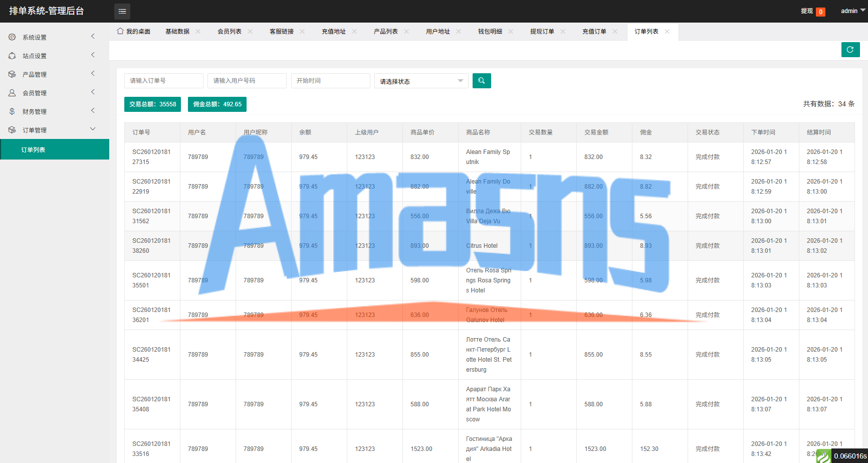The height and width of the screenshot is (463, 868).
Task: Select 订单列表 in the sidebar
Action: (x=55, y=149)
